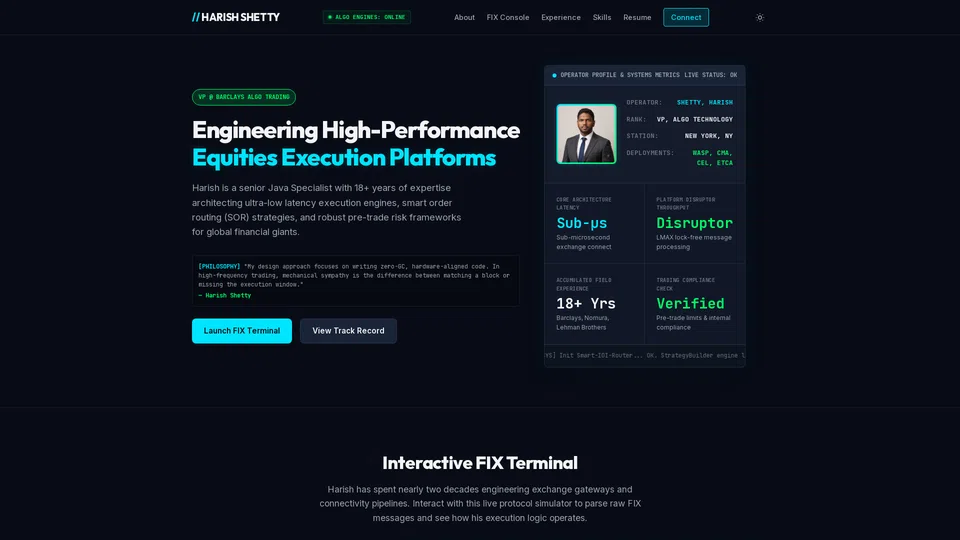Screen dimensions: 960x540
Task: Click Harish's profile photo thumbnail
Action: click(x=586, y=133)
